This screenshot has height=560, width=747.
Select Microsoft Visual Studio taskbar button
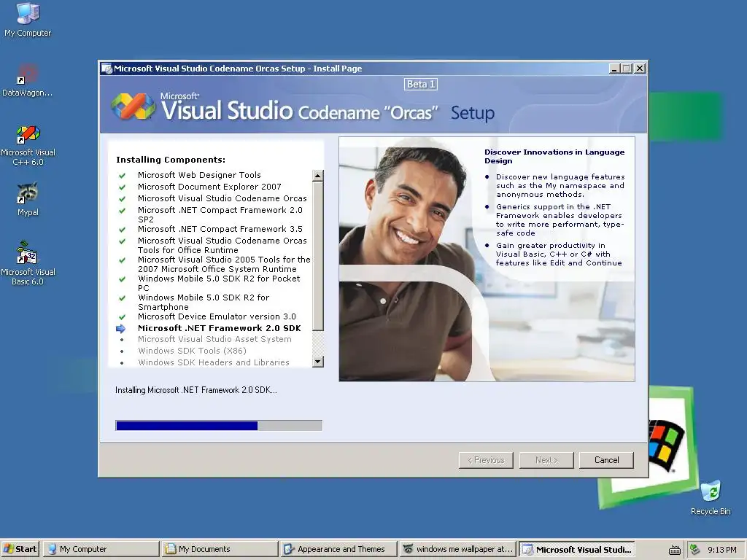(576, 549)
